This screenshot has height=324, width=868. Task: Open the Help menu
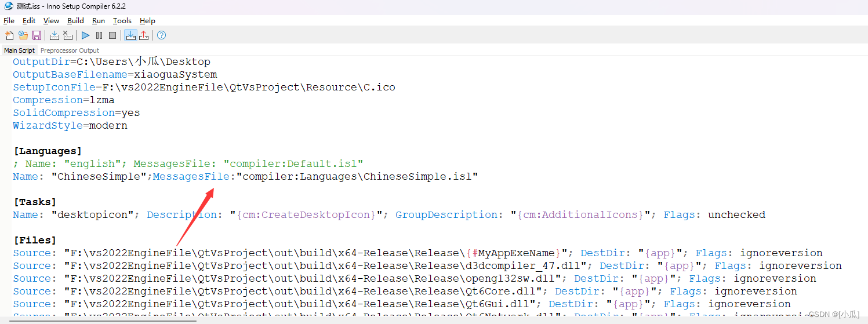pos(147,20)
